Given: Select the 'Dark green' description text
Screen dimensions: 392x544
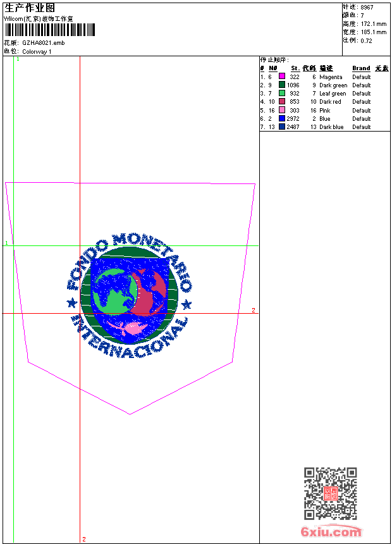Looking at the screenshot, I should pyautogui.click(x=333, y=85).
